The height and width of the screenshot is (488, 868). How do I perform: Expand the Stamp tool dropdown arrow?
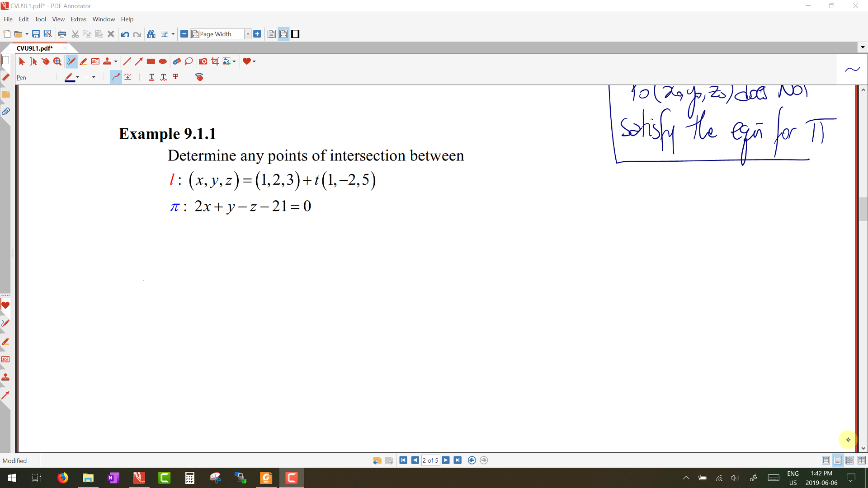pyautogui.click(x=116, y=61)
